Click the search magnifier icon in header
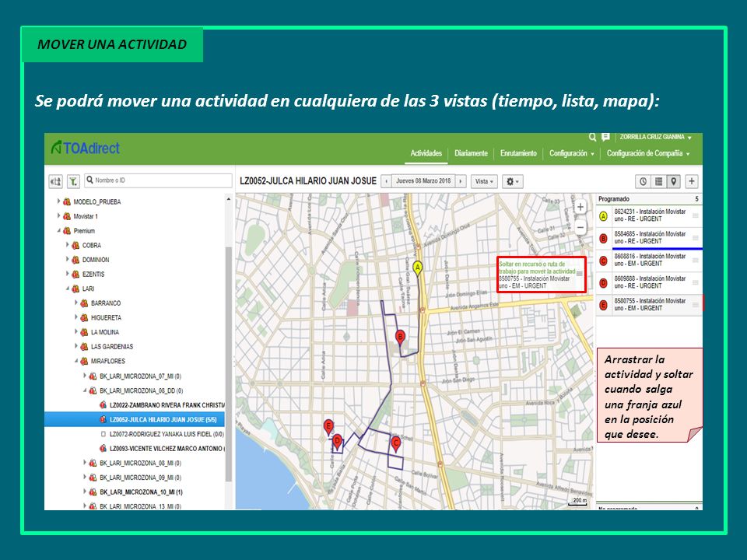Image resolution: width=747 pixels, height=560 pixels. pyautogui.click(x=592, y=137)
